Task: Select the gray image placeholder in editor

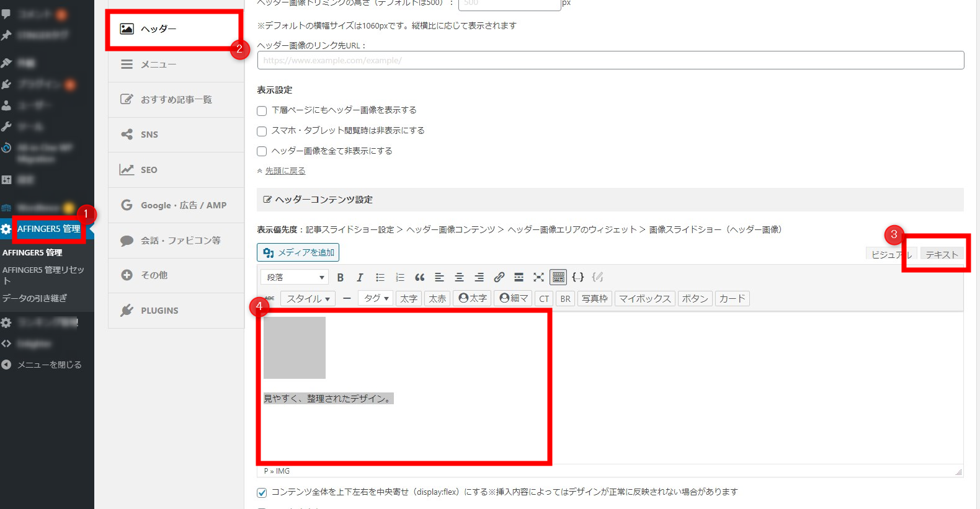Action: coord(295,348)
